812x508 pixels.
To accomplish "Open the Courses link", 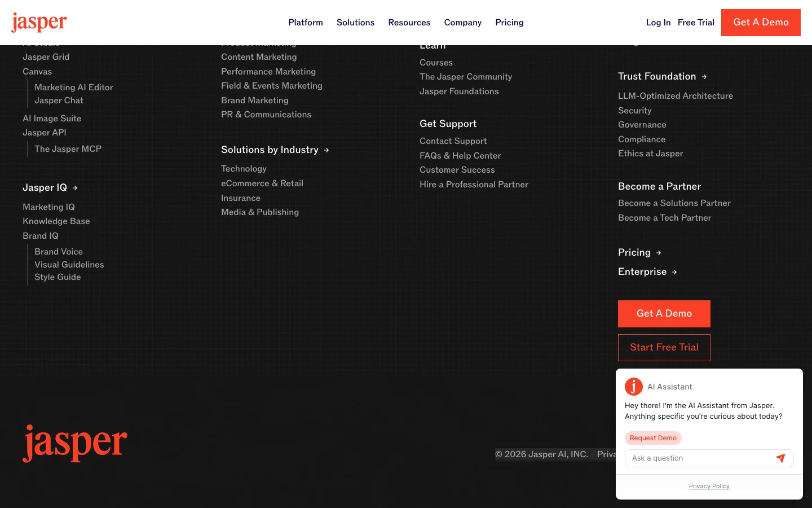I will (x=436, y=63).
